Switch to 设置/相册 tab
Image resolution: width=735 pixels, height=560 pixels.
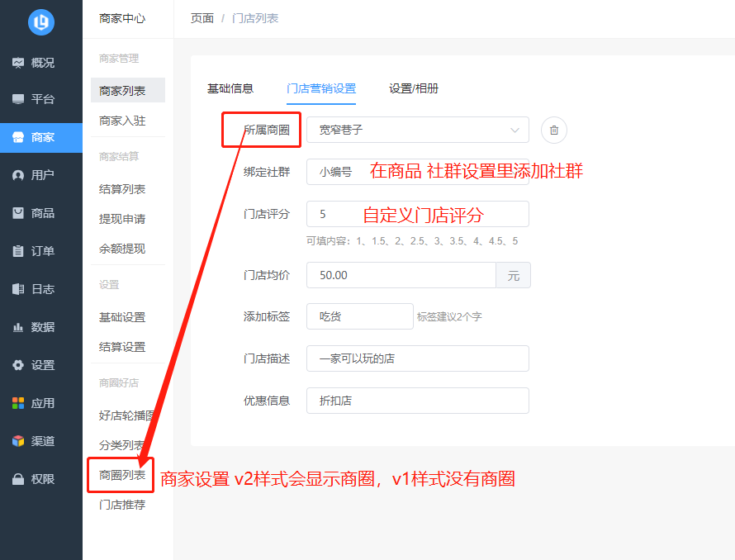tap(414, 88)
